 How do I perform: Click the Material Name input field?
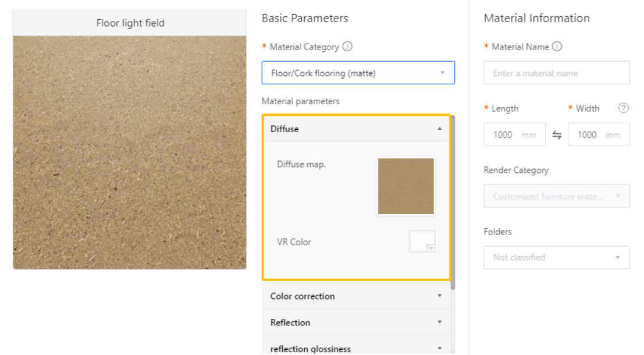556,73
